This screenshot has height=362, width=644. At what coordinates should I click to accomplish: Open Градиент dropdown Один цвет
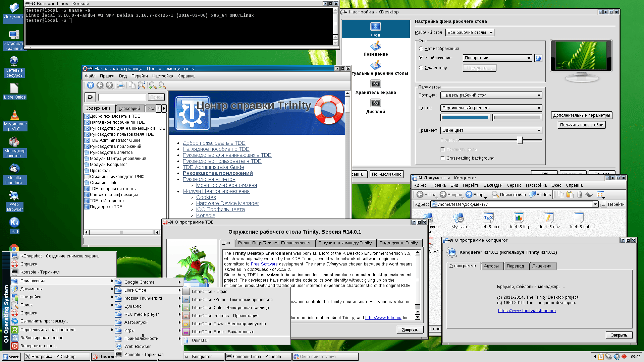(491, 130)
